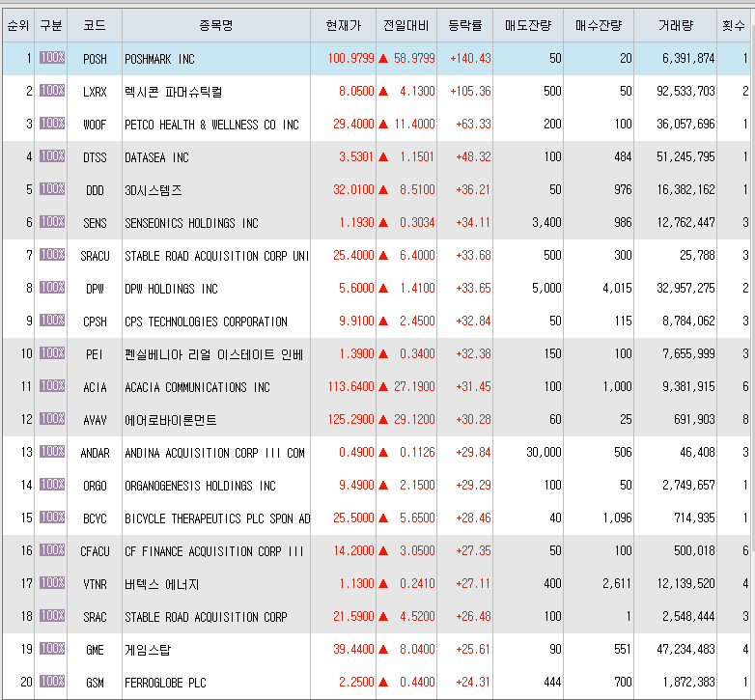Click the 100% badge in SENS row

[52, 221]
